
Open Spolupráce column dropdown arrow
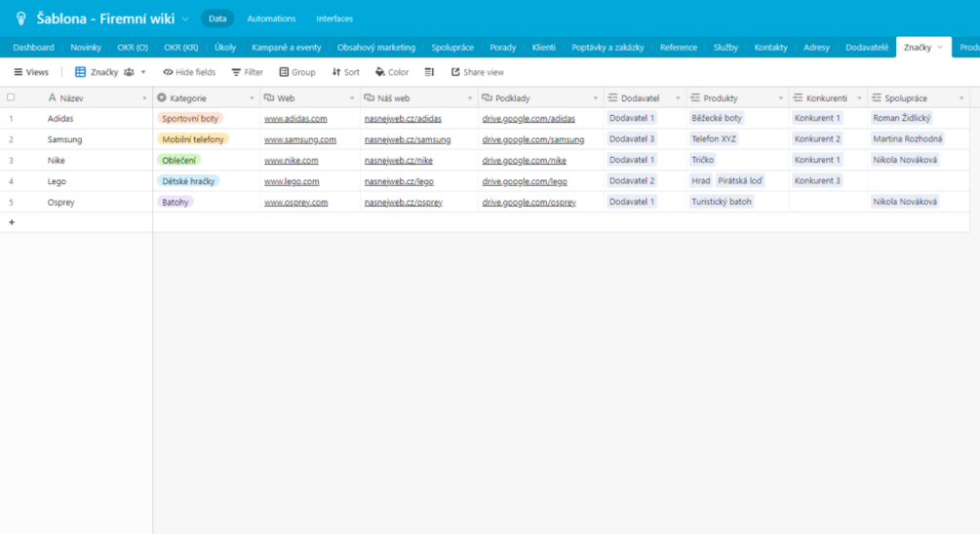click(961, 98)
